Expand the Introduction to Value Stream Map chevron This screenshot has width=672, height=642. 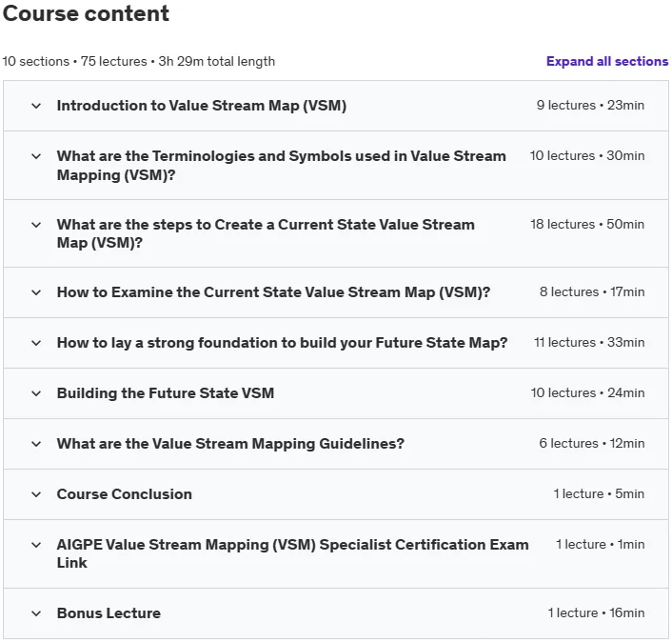click(x=36, y=106)
